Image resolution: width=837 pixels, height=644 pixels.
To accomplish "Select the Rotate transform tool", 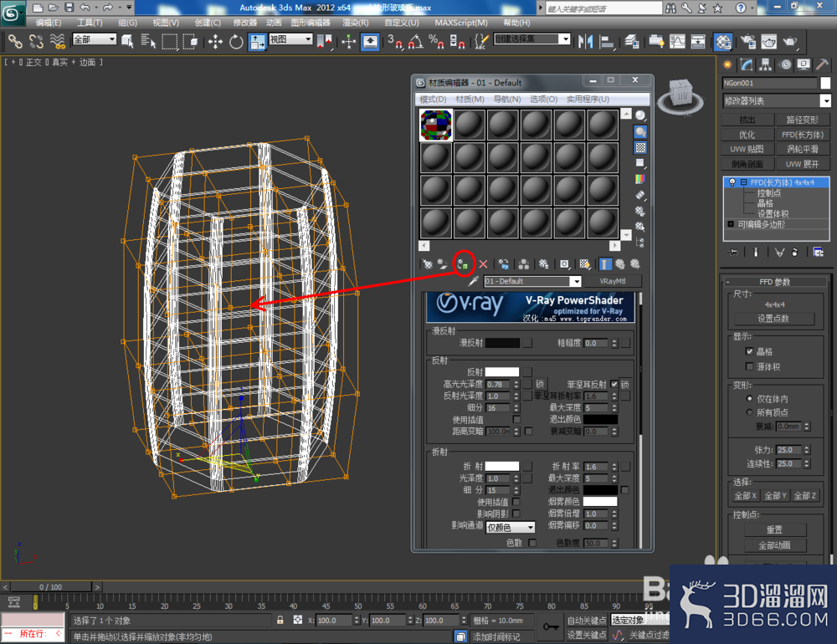I will pos(236,41).
